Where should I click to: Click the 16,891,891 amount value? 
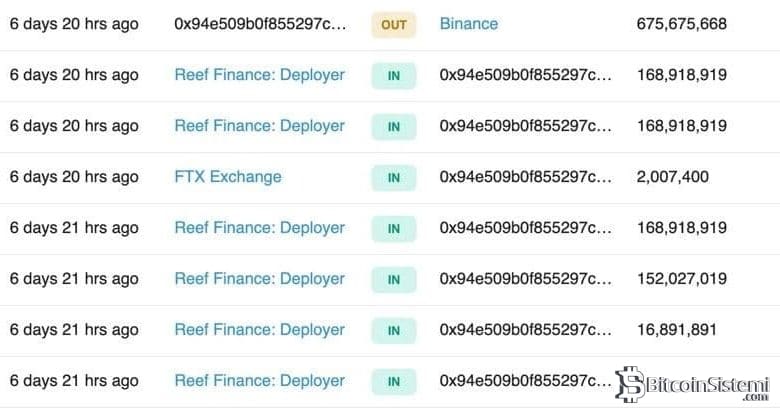(676, 330)
